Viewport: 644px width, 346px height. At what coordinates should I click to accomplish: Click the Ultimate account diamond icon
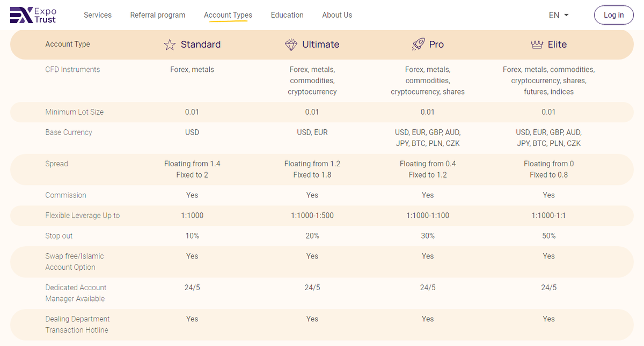tap(291, 45)
